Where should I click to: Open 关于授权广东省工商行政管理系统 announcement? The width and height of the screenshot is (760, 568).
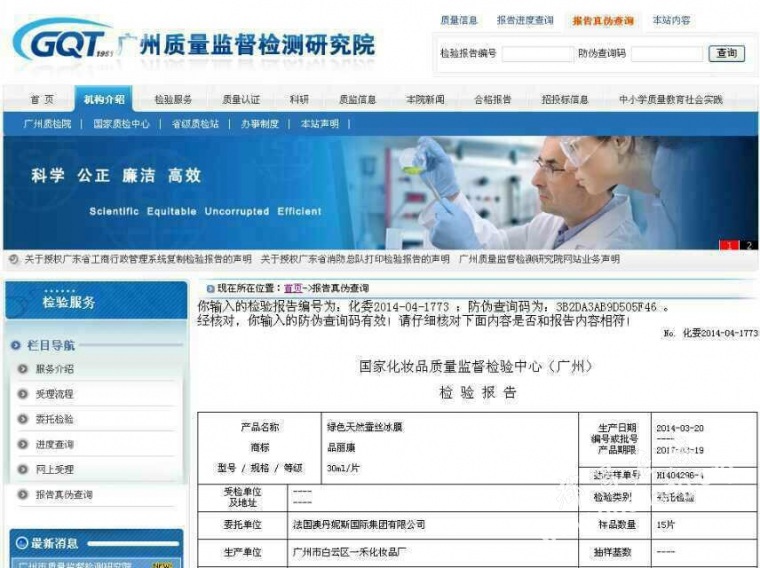click(138, 259)
